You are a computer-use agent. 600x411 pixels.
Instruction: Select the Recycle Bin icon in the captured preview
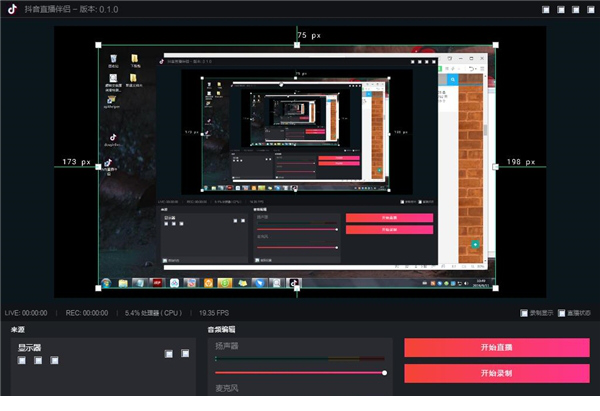point(113,59)
